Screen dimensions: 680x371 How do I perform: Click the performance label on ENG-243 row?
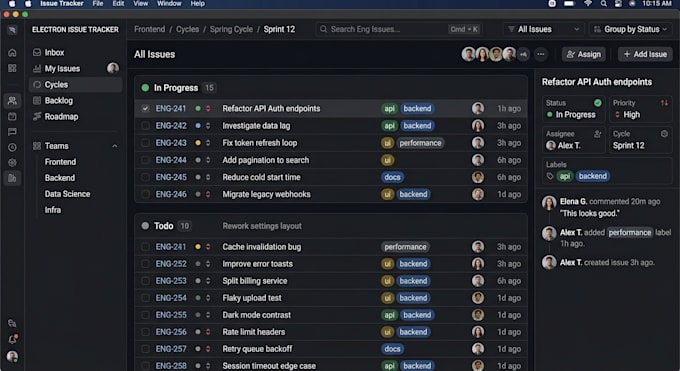pyautogui.click(x=420, y=143)
